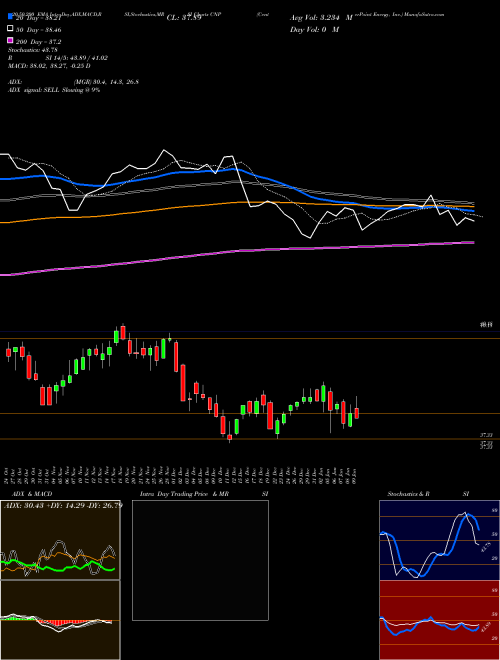This screenshot has width=500, height=660.
Task: Select the 'Avg Vol: 3.234 M' text
Action: pos(321,18)
